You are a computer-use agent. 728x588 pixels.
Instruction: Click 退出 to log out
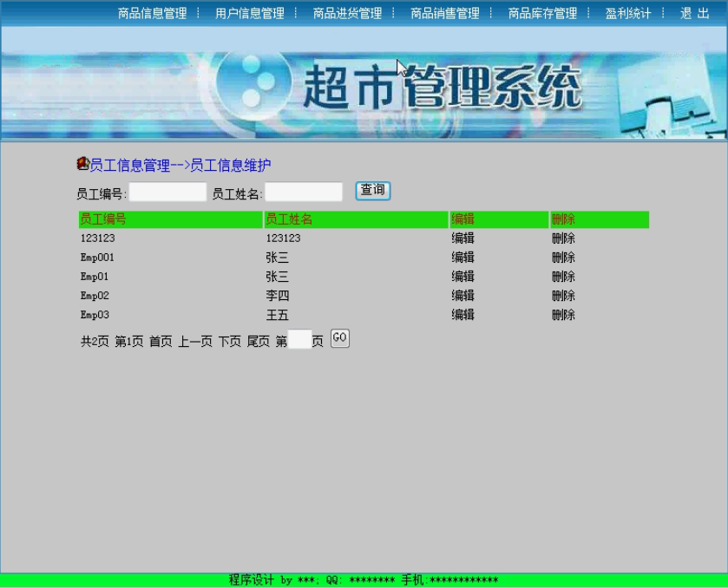pos(694,13)
